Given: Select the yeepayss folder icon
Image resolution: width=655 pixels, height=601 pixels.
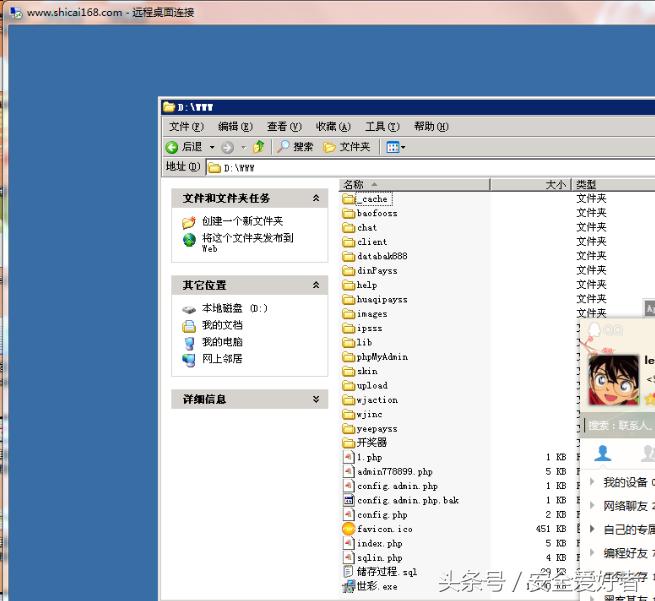Looking at the screenshot, I should 348,429.
